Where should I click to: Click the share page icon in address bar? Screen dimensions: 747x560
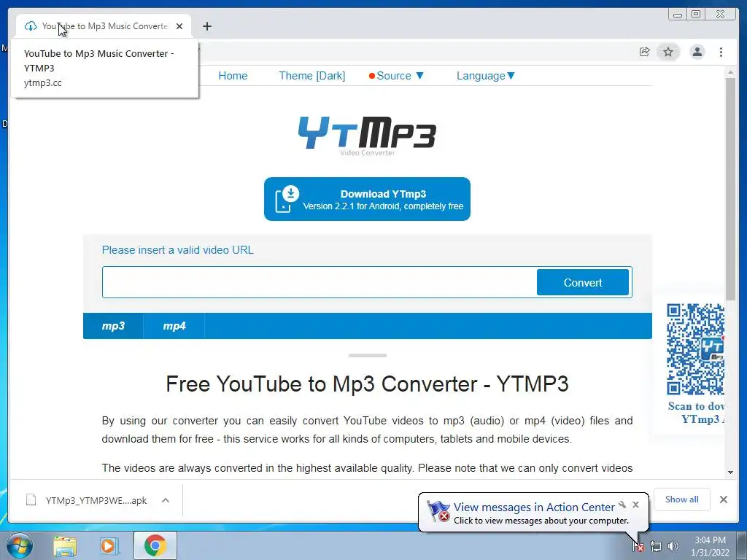[645, 52]
